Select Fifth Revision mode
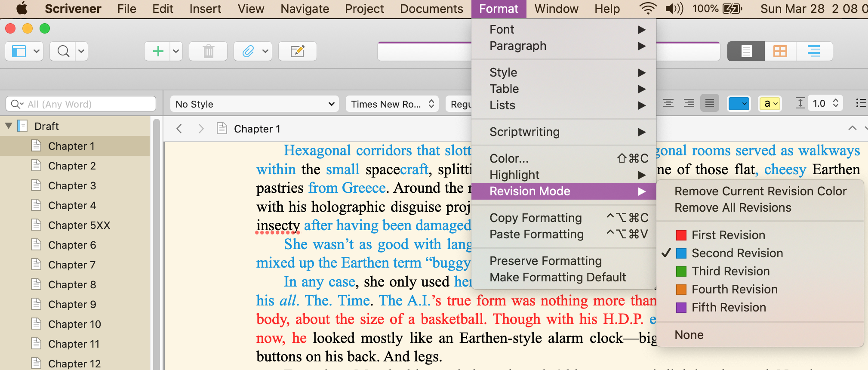This screenshot has height=370, width=868. [x=760, y=307]
